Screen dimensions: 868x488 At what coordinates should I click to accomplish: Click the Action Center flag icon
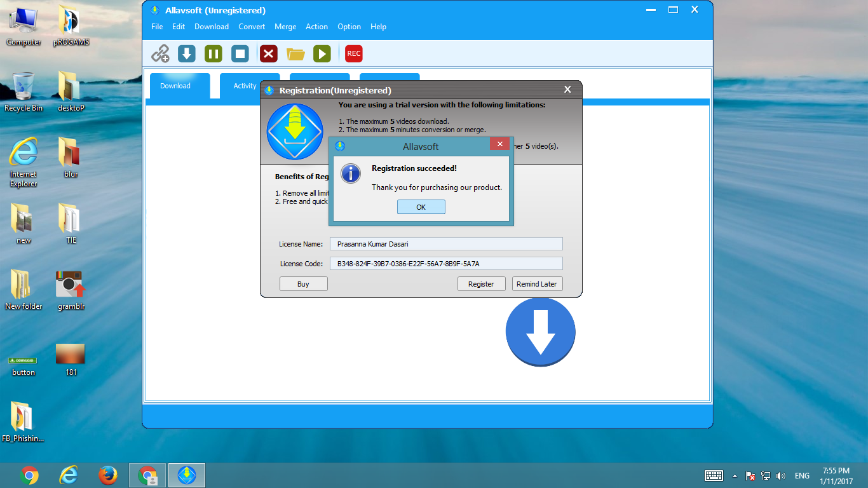point(750,475)
